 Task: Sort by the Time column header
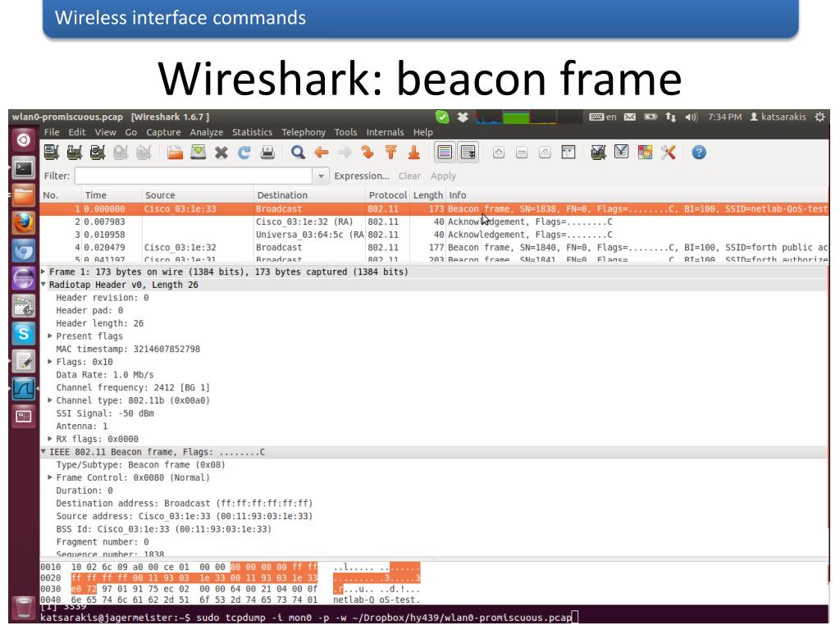[x=112, y=195]
